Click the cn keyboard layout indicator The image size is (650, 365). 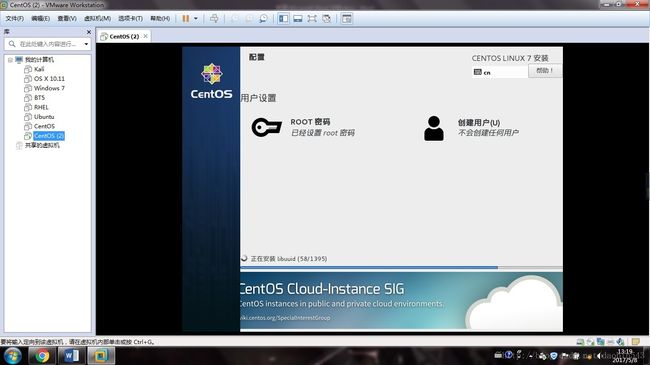click(500, 72)
